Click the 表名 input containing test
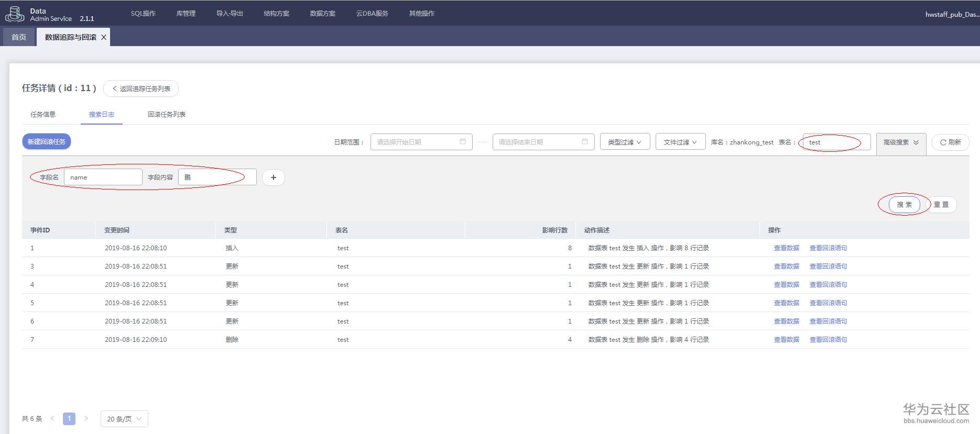Image resolution: width=980 pixels, height=434 pixels. click(x=836, y=142)
